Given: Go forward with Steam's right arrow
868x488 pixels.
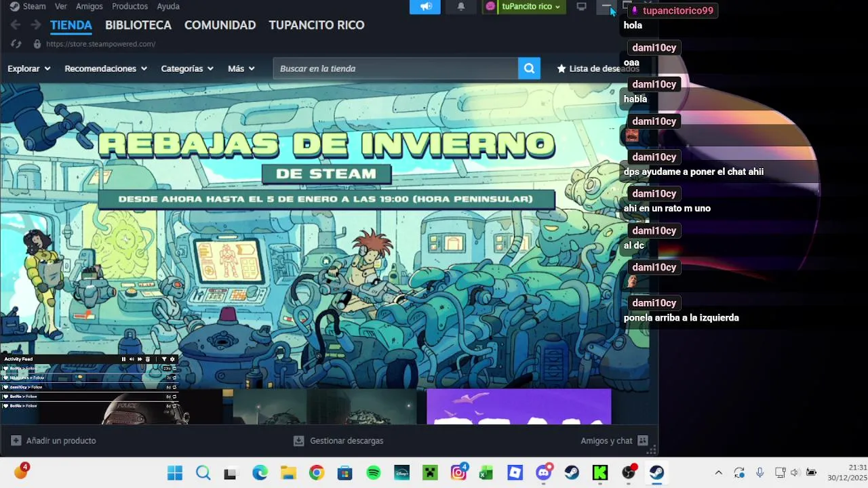Looking at the screenshot, I should (35, 25).
